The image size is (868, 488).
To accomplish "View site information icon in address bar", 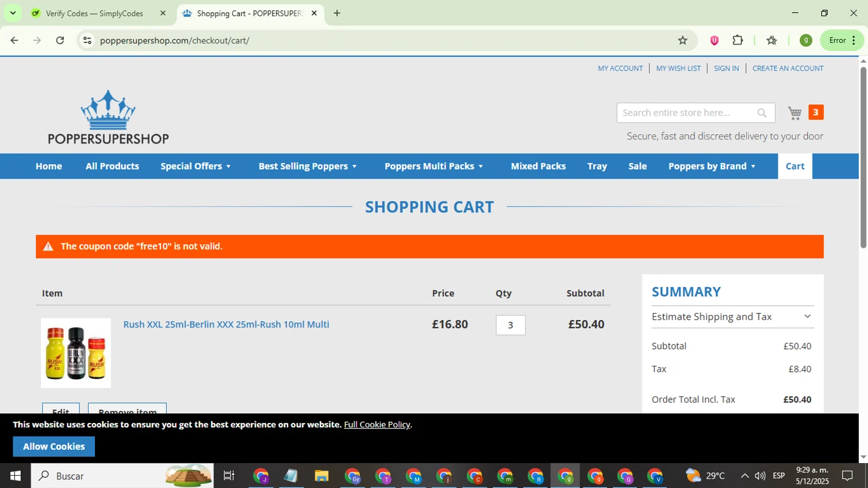I will point(87,41).
